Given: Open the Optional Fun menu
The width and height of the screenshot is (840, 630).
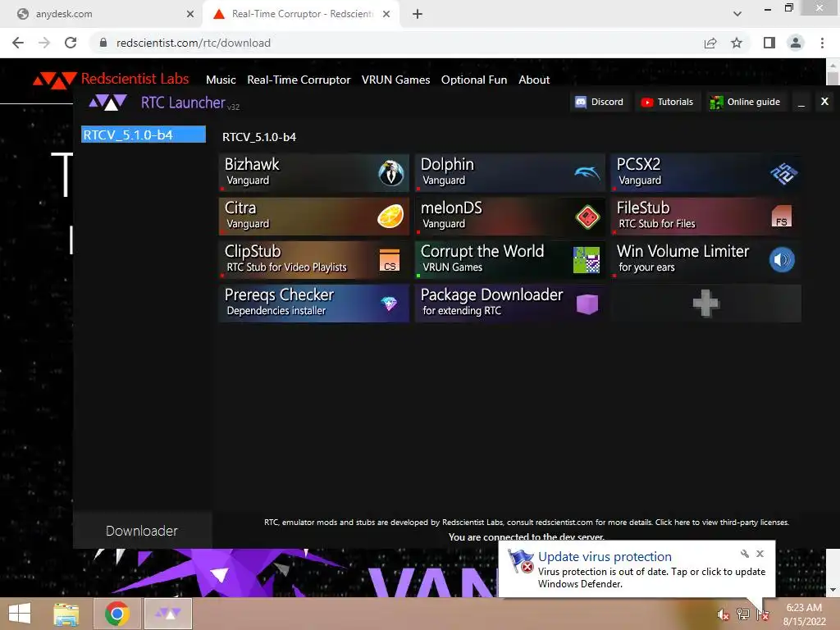Looking at the screenshot, I should point(474,80).
